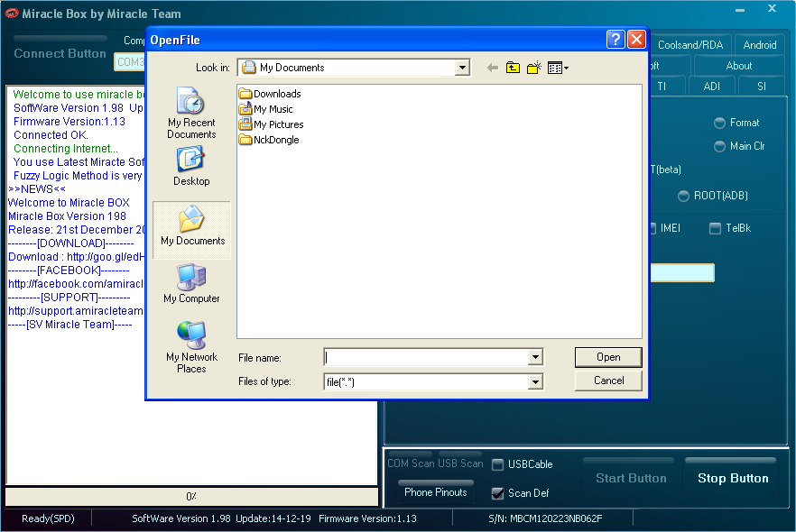
Task: Click the Cancel button in OpenFile dialog
Action: click(x=608, y=381)
